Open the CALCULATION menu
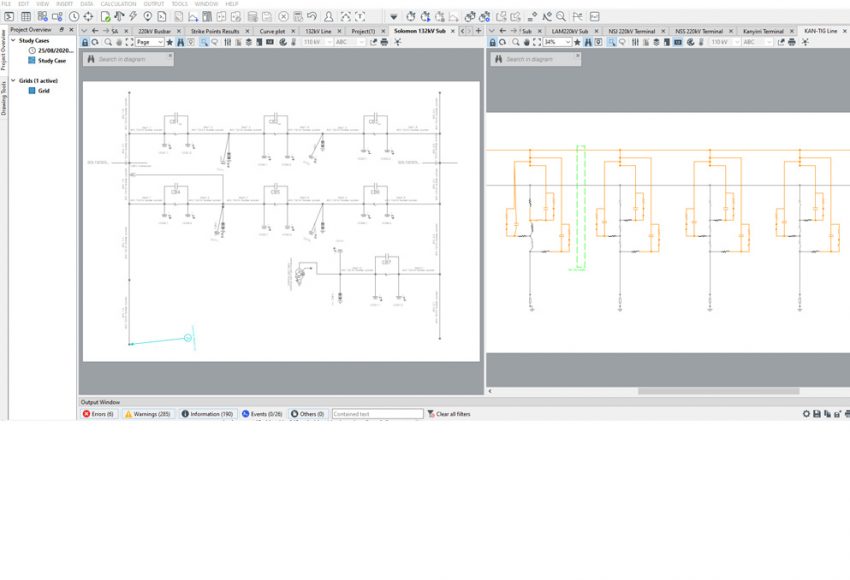This screenshot has width=850, height=580. coord(118,4)
